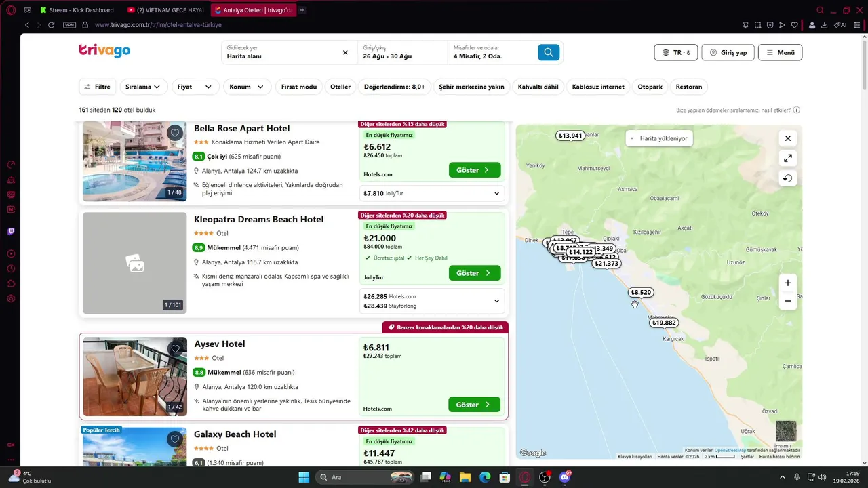Screen dimensions: 868x488
Task: Open Discord from the taskbar
Action: [564, 477]
